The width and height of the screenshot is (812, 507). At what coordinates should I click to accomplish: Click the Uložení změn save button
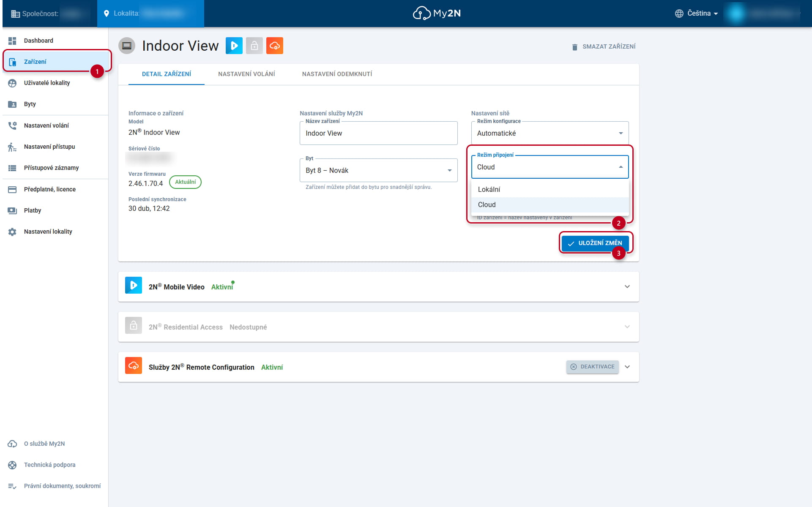coord(595,243)
